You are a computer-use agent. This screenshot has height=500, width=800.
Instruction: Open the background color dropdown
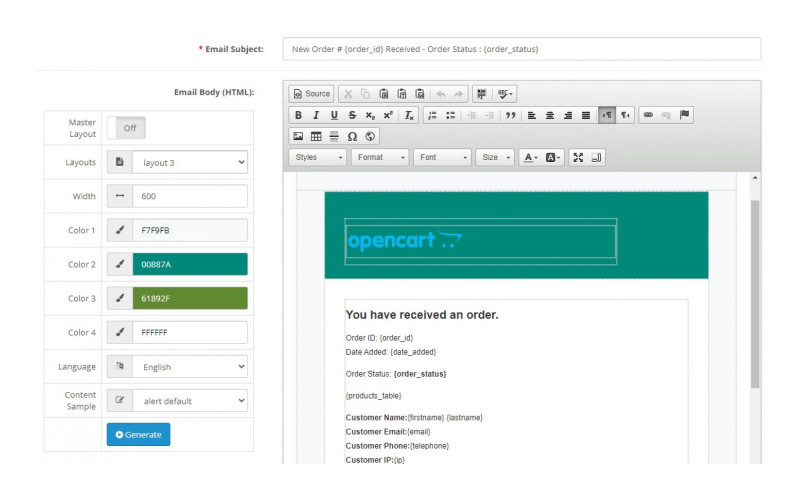click(553, 158)
